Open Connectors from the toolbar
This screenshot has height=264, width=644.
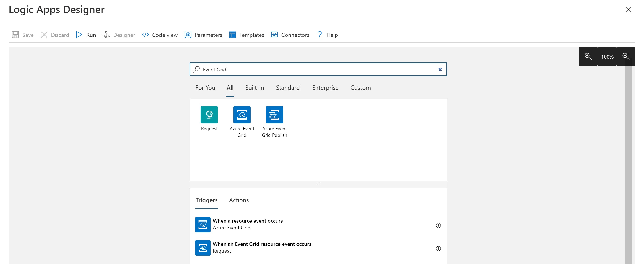tap(290, 35)
